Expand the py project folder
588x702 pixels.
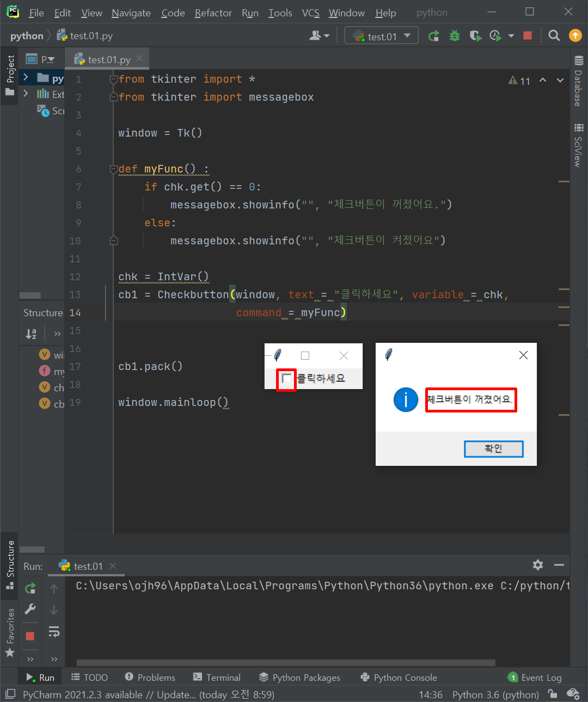pyautogui.click(x=26, y=77)
